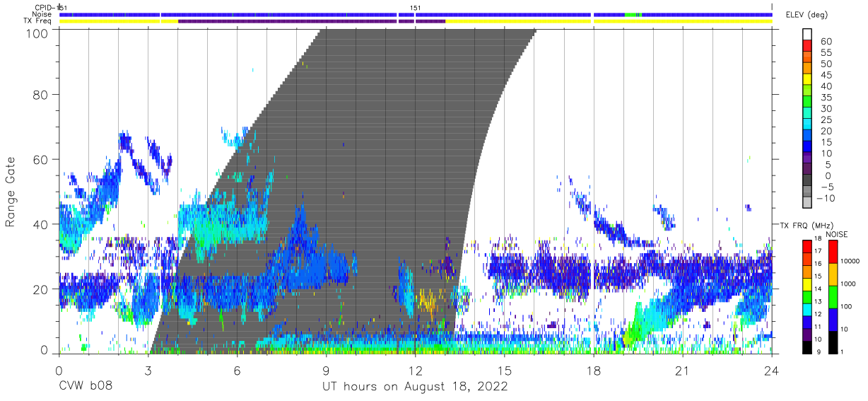Click the '100' tick on the Range Gate axis

point(38,33)
